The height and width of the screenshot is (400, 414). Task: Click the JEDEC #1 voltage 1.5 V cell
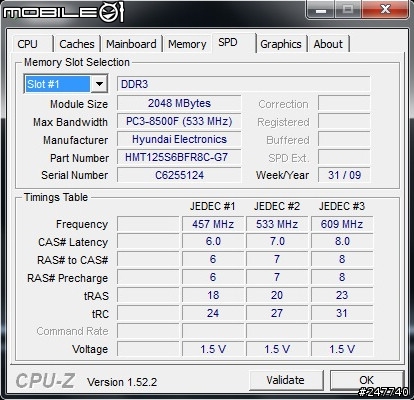pos(213,349)
